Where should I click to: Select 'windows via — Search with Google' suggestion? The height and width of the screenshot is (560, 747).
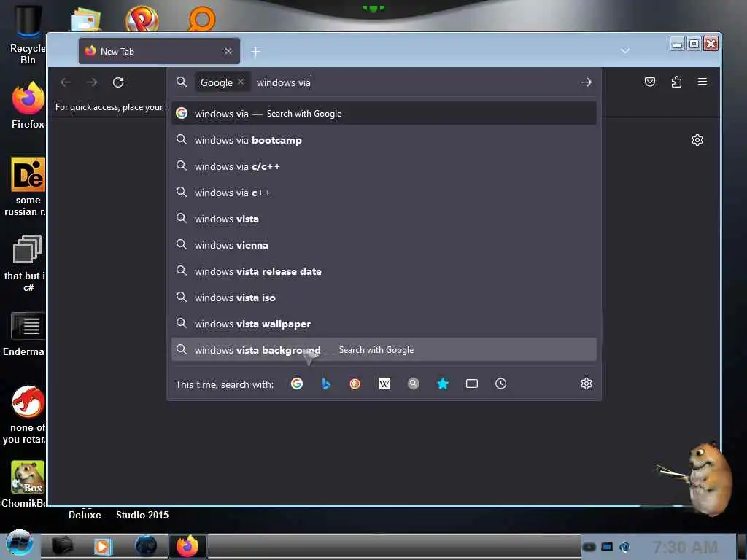point(384,113)
